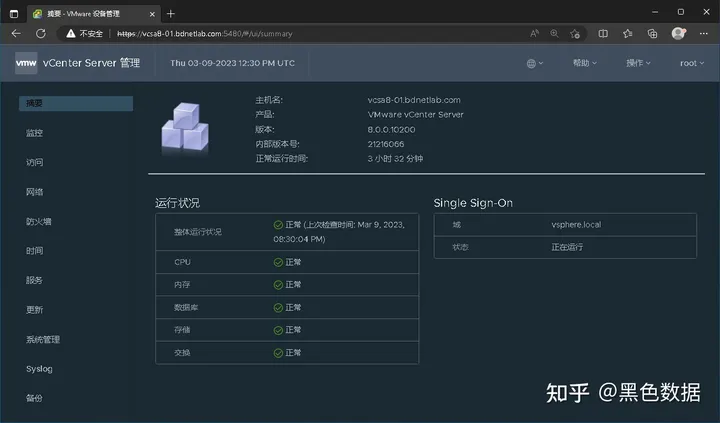Viewport: 720px width, 423px height.
Task: Go to the 更新 update page
Action: 34,310
